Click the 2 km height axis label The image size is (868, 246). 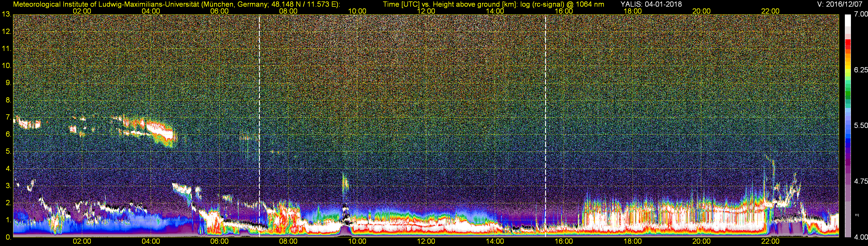8,203
